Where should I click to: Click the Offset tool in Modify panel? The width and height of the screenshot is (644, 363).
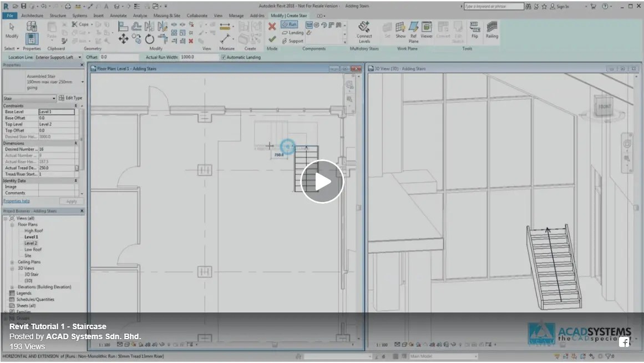pyautogui.click(x=136, y=26)
